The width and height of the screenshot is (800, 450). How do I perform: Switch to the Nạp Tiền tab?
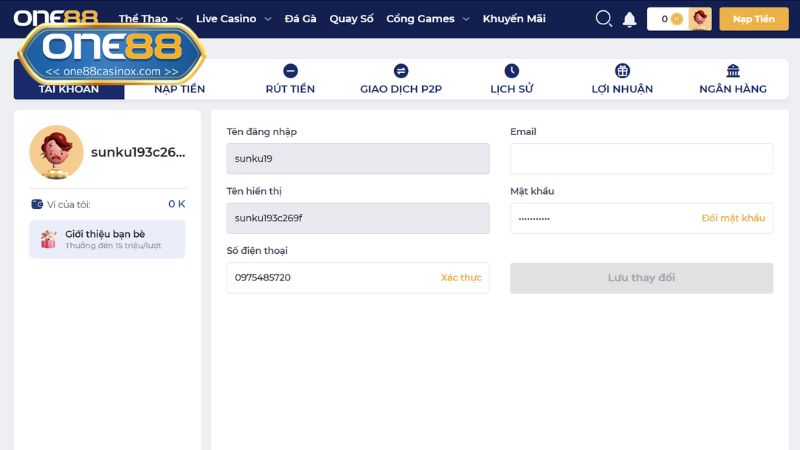click(x=180, y=79)
